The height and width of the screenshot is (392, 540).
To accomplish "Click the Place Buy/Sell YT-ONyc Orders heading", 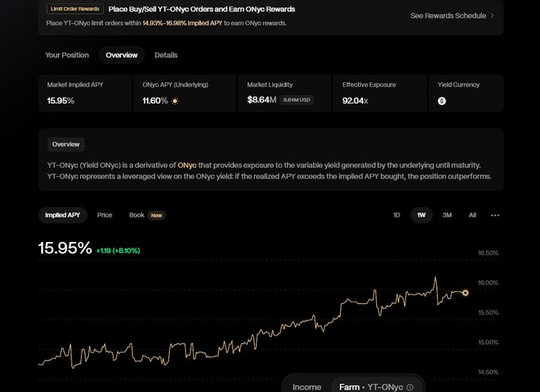I will coord(202,10).
